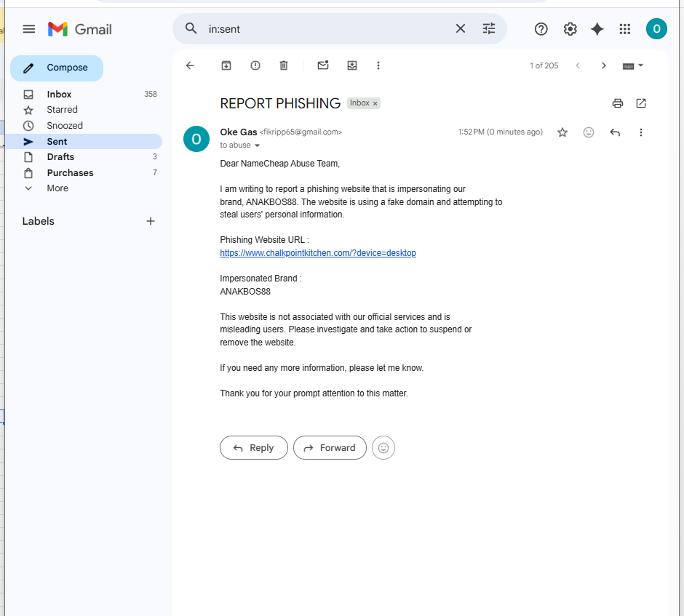Open the chalkpointkitchen.com phishing link

317,253
